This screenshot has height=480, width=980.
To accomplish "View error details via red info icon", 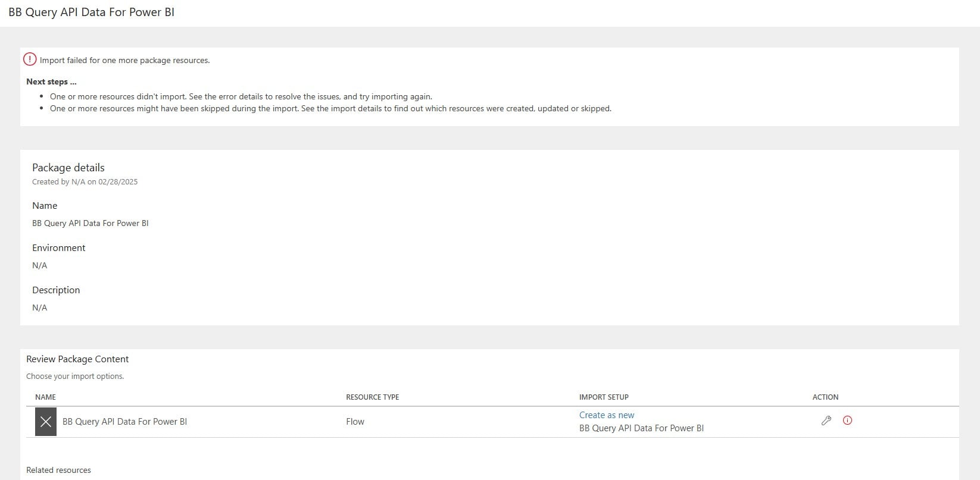I will (x=848, y=421).
